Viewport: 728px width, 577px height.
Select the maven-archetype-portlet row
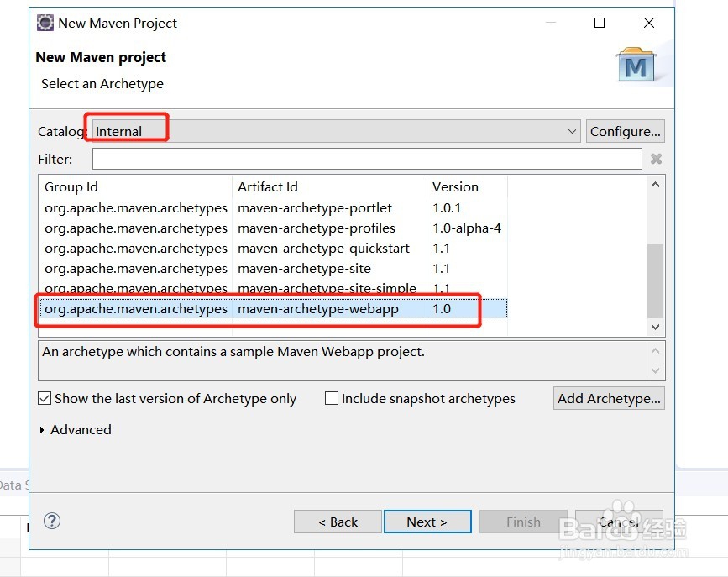click(315, 208)
